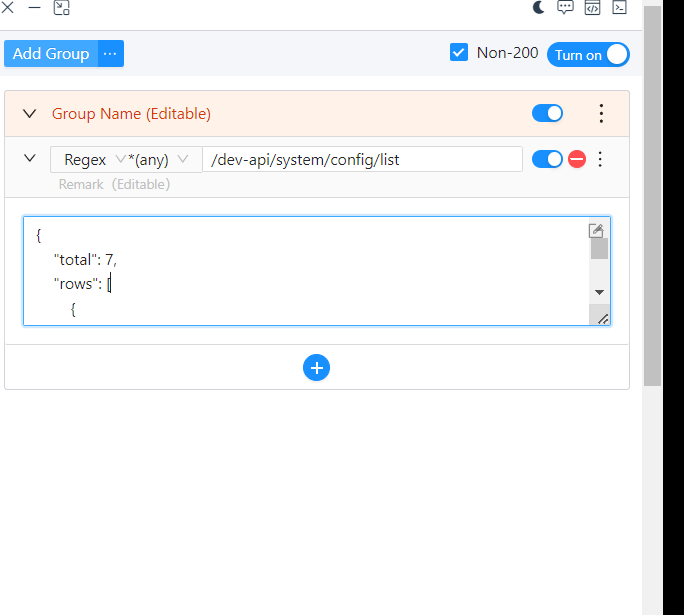The height and width of the screenshot is (615, 684).
Task: Open JSON editor via edit icon
Action: (x=596, y=230)
